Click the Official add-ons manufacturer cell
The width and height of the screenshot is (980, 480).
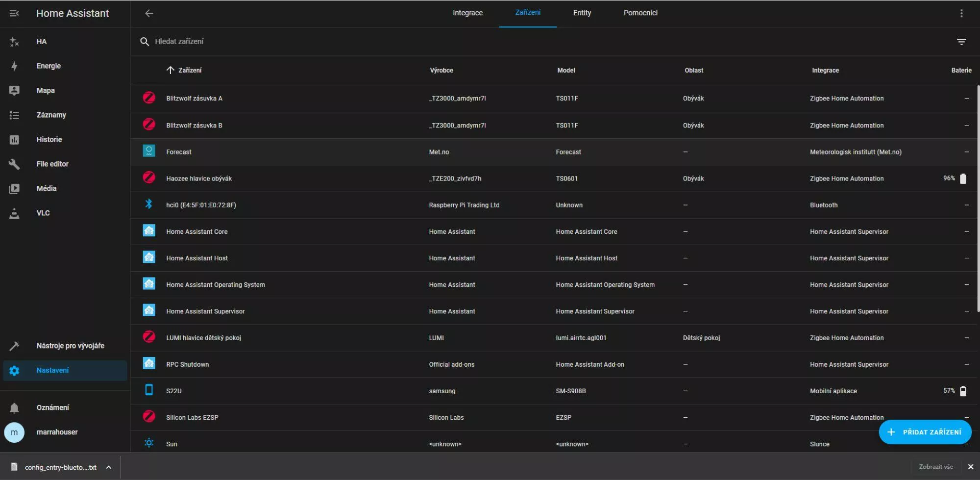(x=451, y=364)
